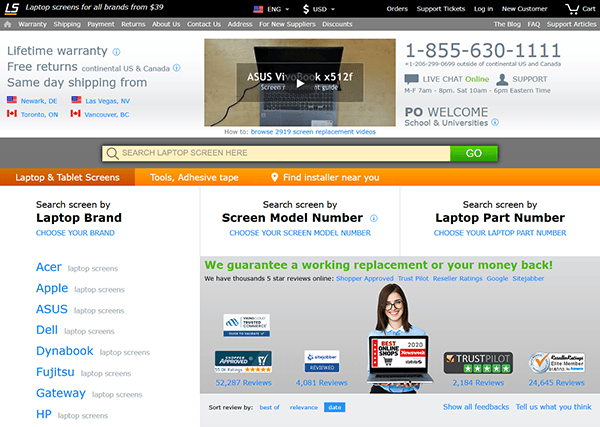Open the shopping cart icon
600x427 pixels.
(x=572, y=8)
